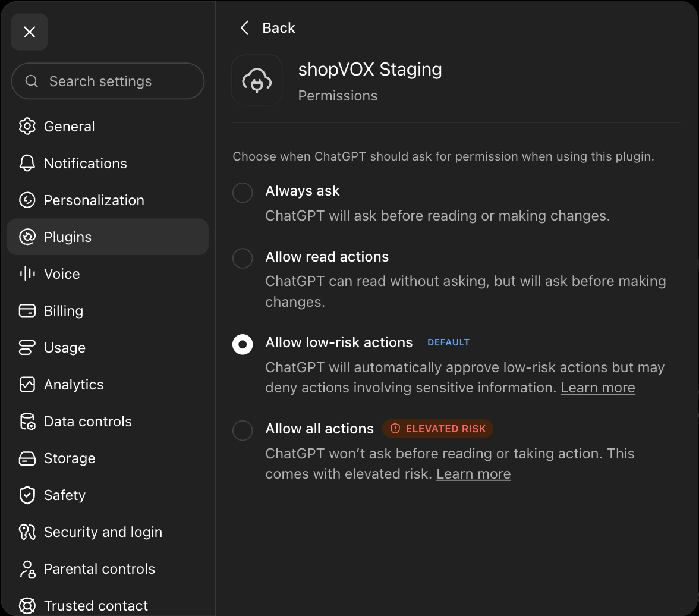The height and width of the screenshot is (616, 699).
Task: Click the Parental controls person icon
Action: [x=27, y=568]
